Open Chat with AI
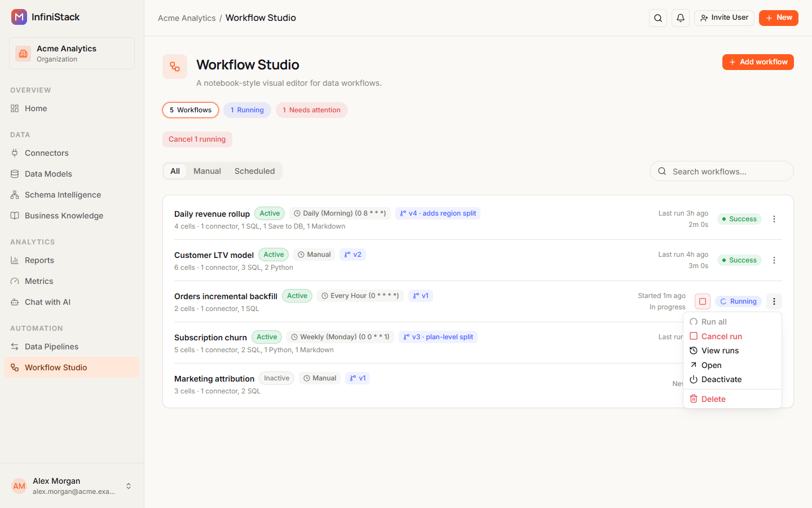 click(72, 302)
